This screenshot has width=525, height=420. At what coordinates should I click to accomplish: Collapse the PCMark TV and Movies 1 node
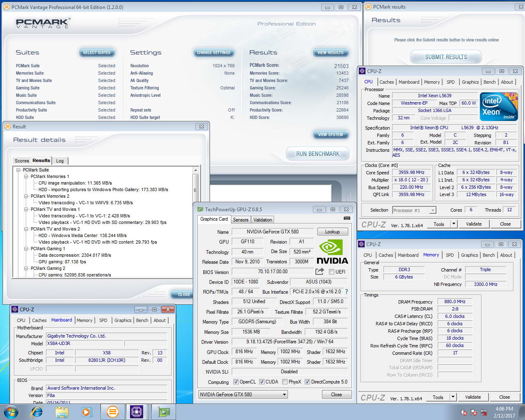click(26, 209)
